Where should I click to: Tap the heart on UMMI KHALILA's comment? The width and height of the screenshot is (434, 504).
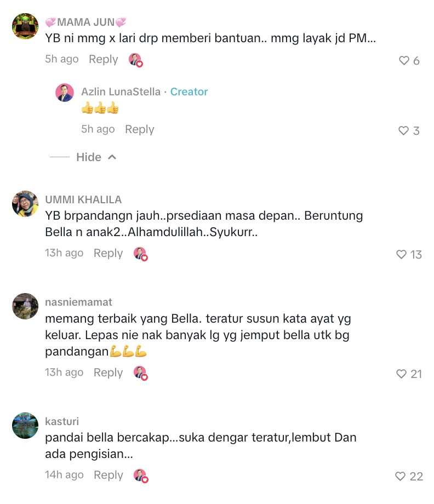coord(401,254)
